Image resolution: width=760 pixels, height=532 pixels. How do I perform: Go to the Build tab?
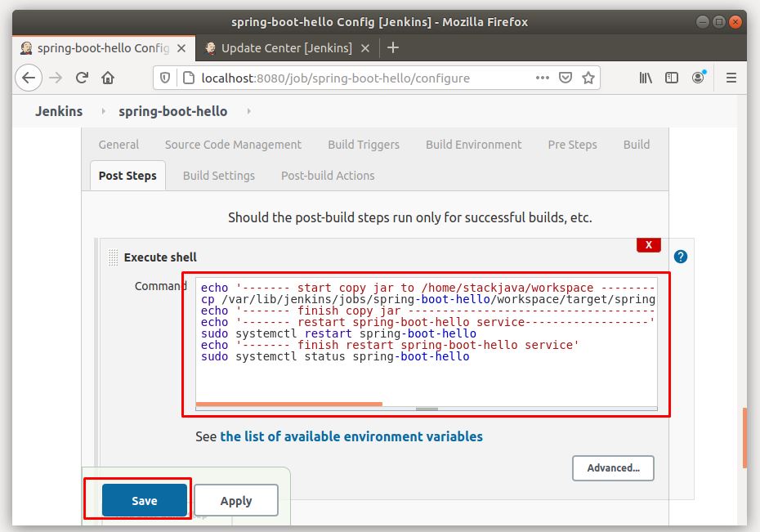pyautogui.click(x=637, y=145)
